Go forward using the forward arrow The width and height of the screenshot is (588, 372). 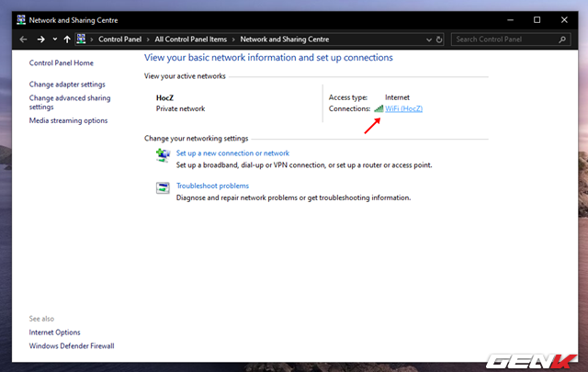point(40,39)
